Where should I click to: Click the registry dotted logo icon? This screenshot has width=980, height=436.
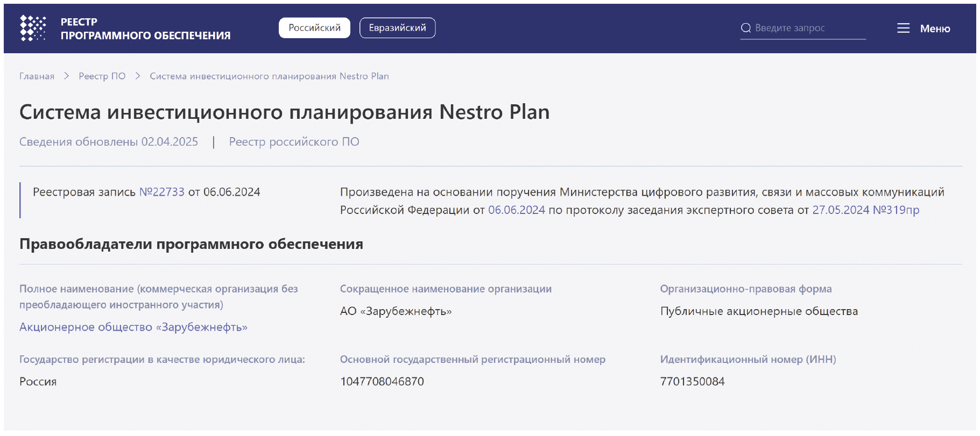click(x=33, y=28)
